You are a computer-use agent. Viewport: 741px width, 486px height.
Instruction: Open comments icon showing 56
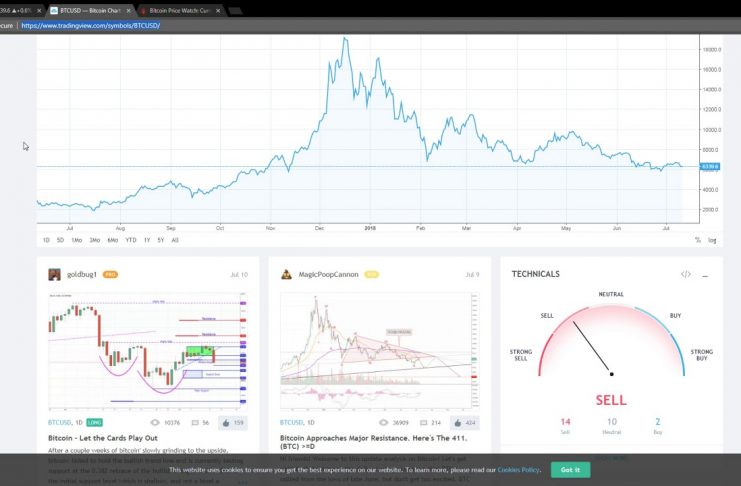click(x=195, y=423)
